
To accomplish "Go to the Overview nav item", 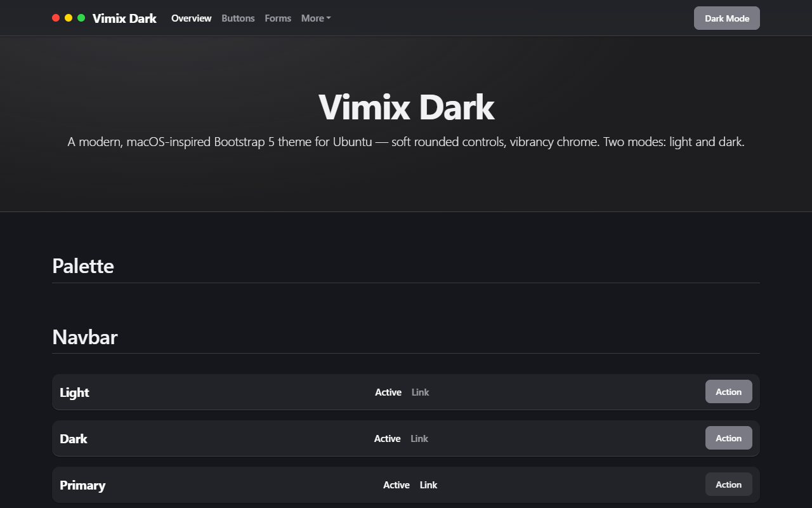I will pyautogui.click(x=191, y=18).
